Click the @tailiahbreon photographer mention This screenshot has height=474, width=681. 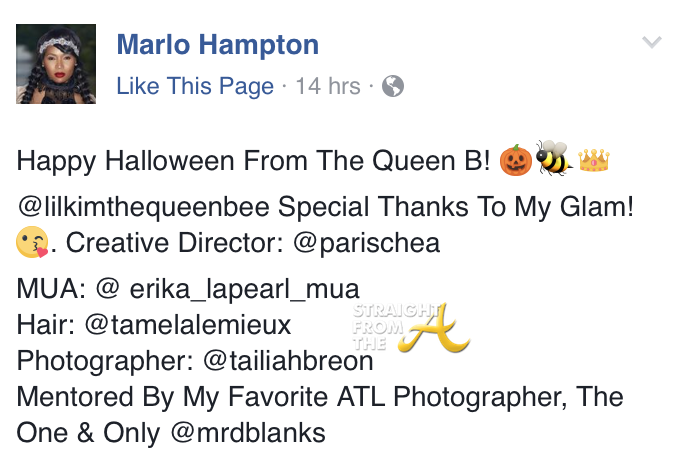(288, 361)
